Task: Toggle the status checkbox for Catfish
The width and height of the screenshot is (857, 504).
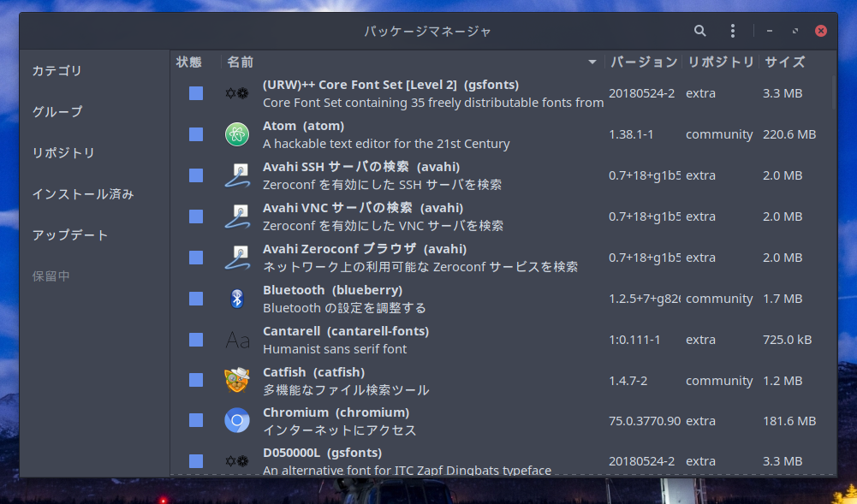Action: click(196, 380)
